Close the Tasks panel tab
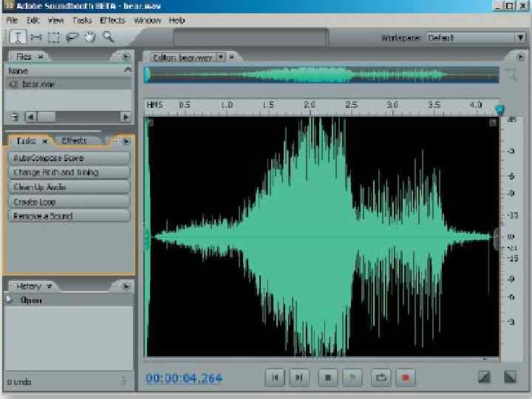This screenshot has height=399, width=532. point(44,141)
